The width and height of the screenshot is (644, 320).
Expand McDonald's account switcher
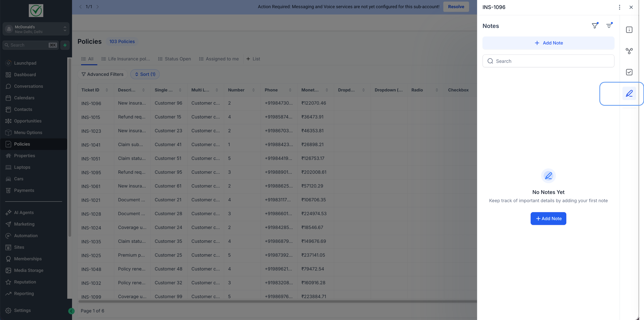tap(36, 29)
